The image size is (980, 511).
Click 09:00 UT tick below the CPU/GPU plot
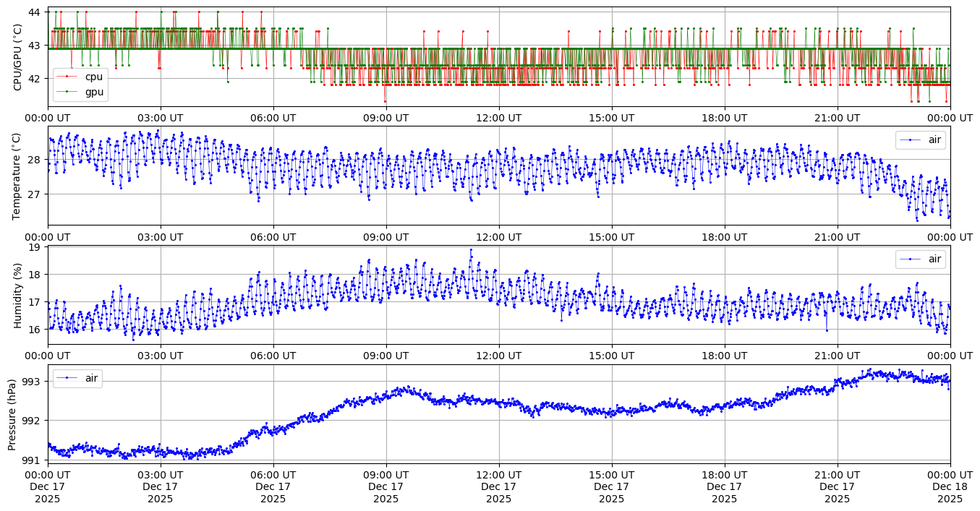[x=386, y=118]
